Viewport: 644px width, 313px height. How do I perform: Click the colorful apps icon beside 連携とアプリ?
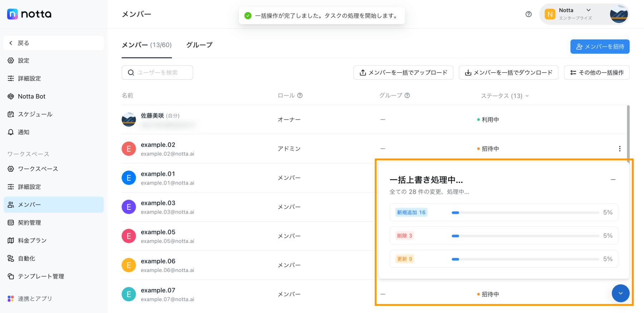point(11,298)
